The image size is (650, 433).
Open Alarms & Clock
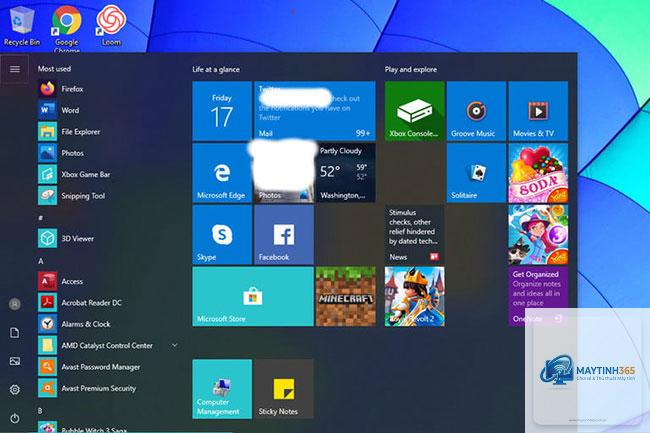point(108,324)
